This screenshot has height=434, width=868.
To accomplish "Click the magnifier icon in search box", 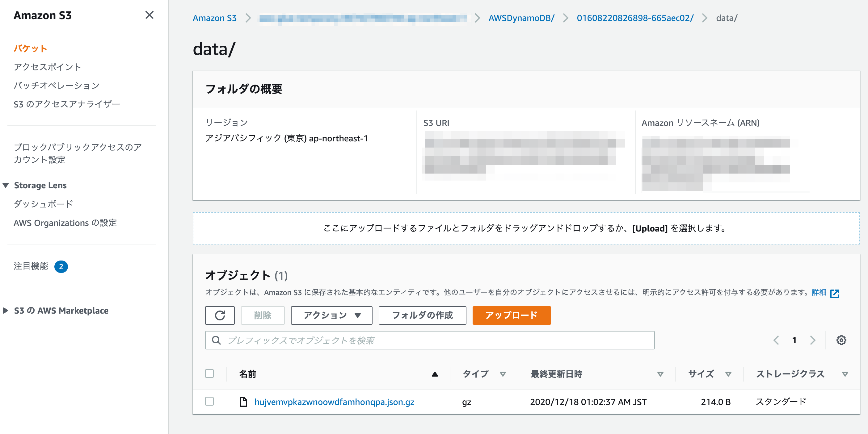I will pyautogui.click(x=216, y=340).
